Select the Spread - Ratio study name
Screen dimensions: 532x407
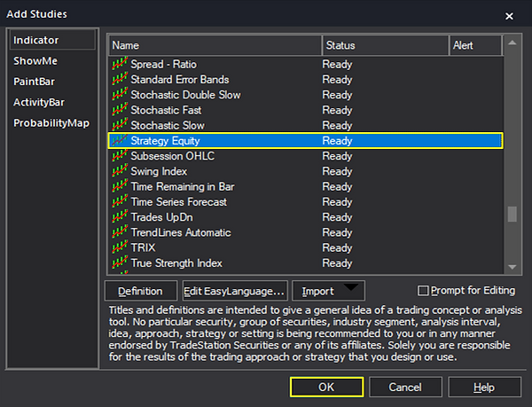(163, 64)
